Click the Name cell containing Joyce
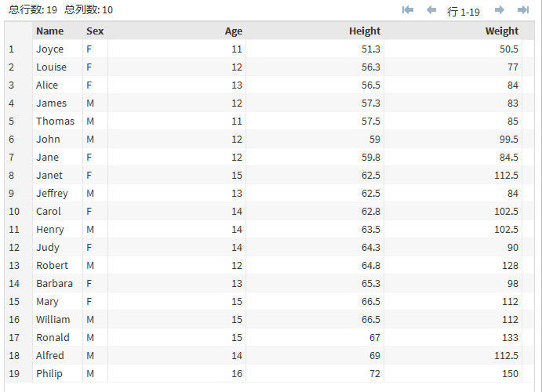This screenshot has width=542, height=392. click(x=50, y=49)
